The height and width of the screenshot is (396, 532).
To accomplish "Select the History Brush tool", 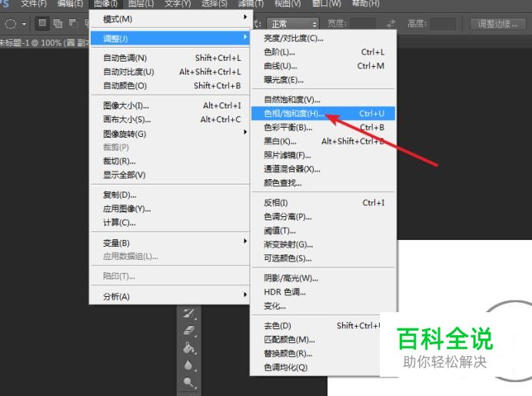I will (x=189, y=313).
